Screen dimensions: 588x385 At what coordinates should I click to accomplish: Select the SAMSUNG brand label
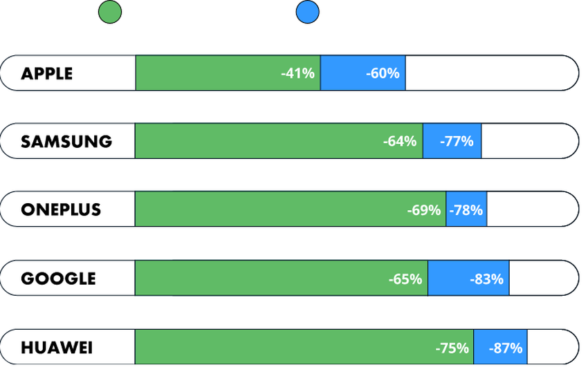coord(66,142)
